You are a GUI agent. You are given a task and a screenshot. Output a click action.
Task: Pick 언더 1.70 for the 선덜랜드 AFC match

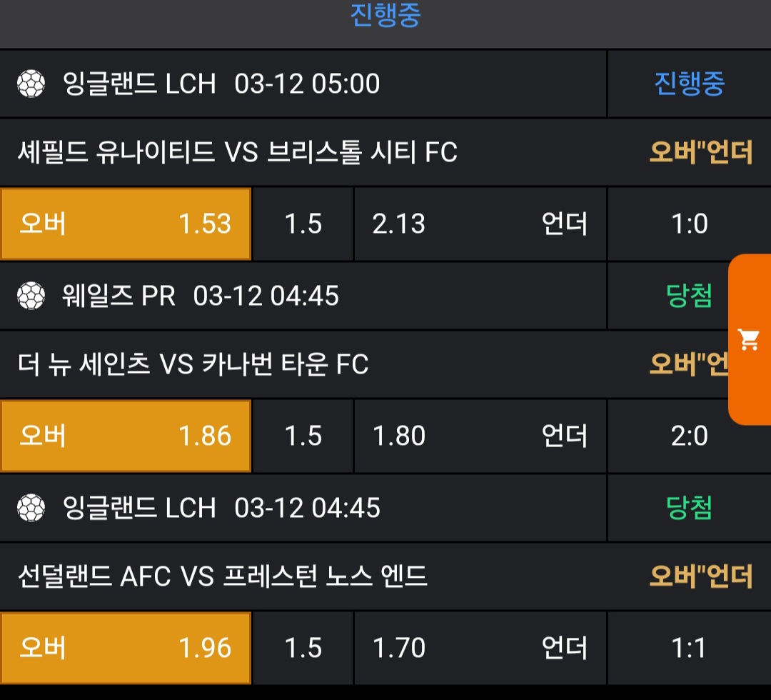[480, 648]
